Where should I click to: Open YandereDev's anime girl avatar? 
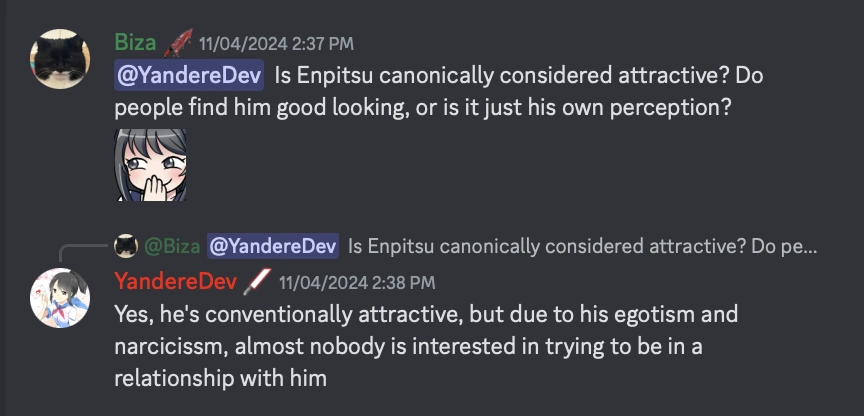tap(59, 297)
